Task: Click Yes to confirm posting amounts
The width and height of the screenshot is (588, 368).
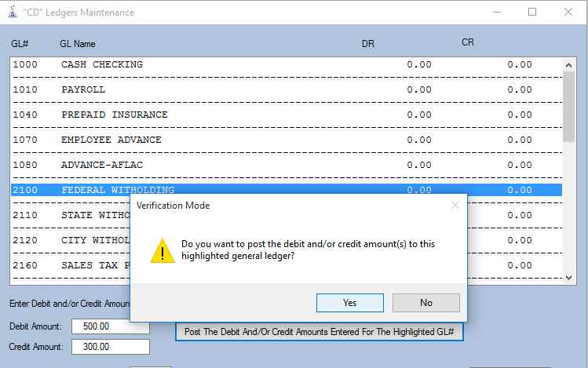Action: click(350, 303)
